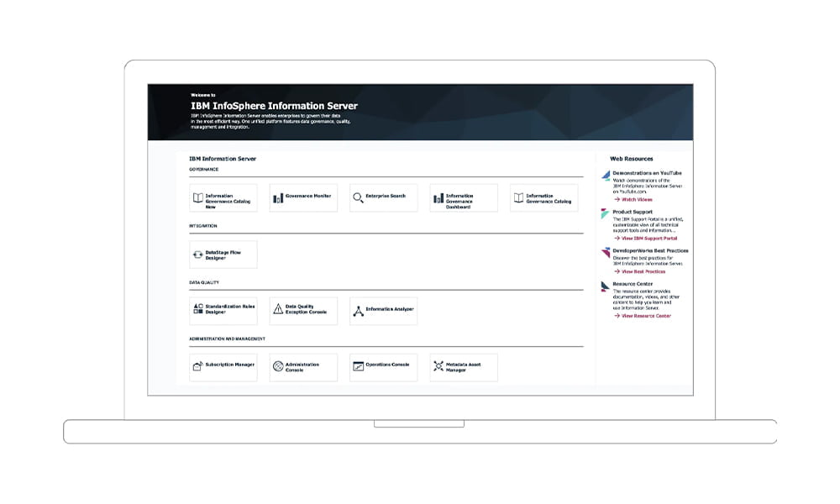This screenshot has width=840, height=504.
Task: Launch the classic Information Governance Catalog
Action: (x=543, y=197)
